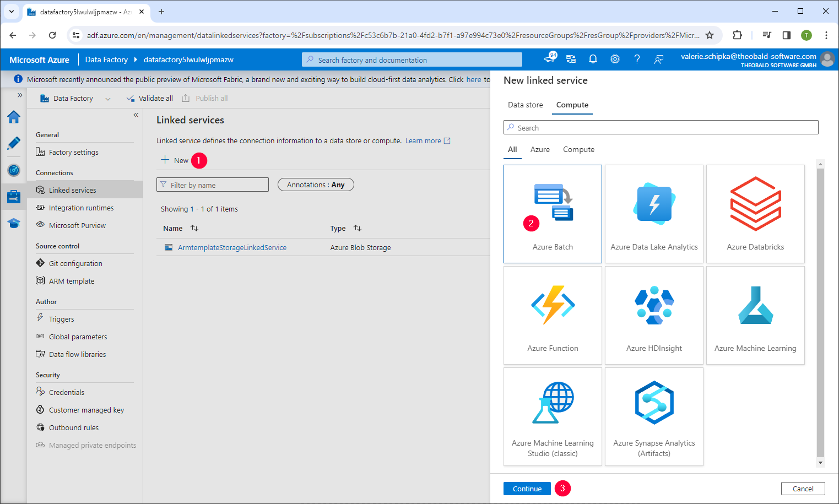Collapse the management side menu
This screenshot has height=504, width=839.
pos(136,115)
